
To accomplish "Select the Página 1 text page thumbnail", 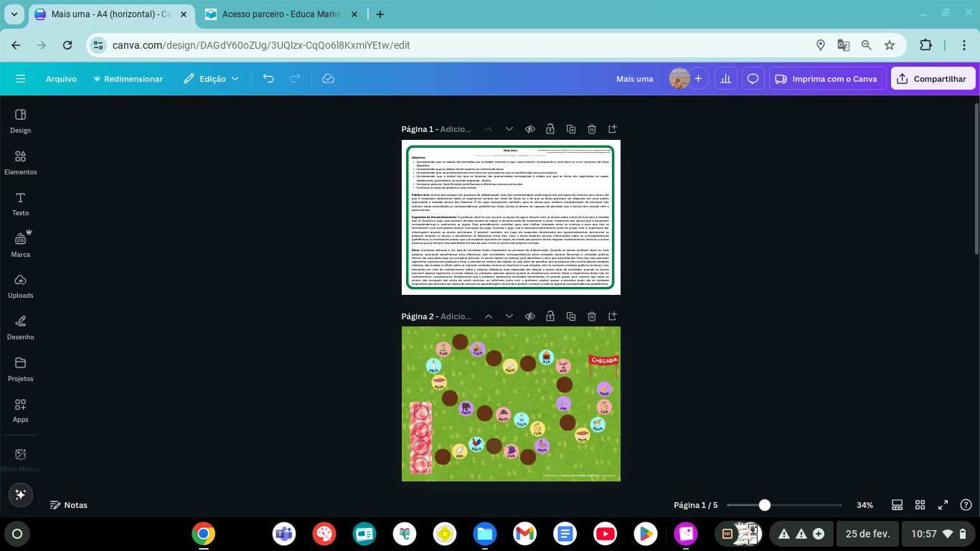I will [x=511, y=217].
